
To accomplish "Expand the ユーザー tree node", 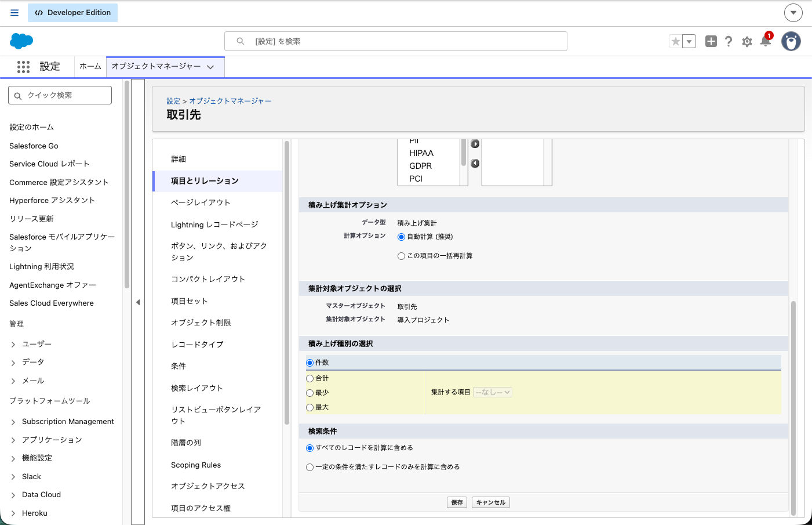I will tap(13, 345).
